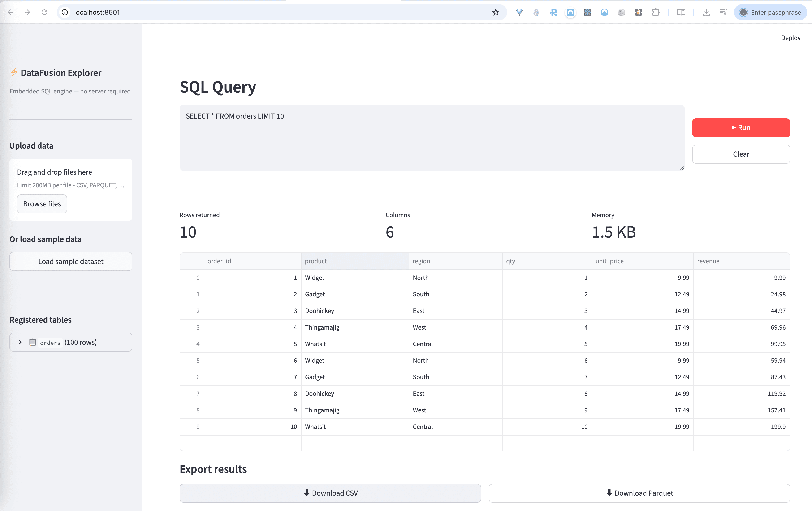Image resolution: width=812 pixels, height=511 pixels.
Task: Click the media playlist icon in browser toolbar
Action: point(724,12)
